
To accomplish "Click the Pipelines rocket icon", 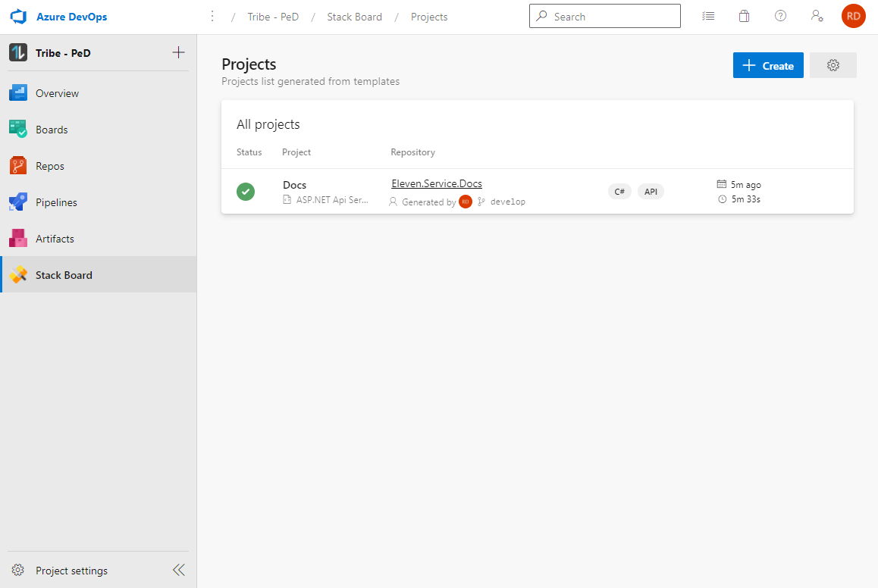I will 18,202.
